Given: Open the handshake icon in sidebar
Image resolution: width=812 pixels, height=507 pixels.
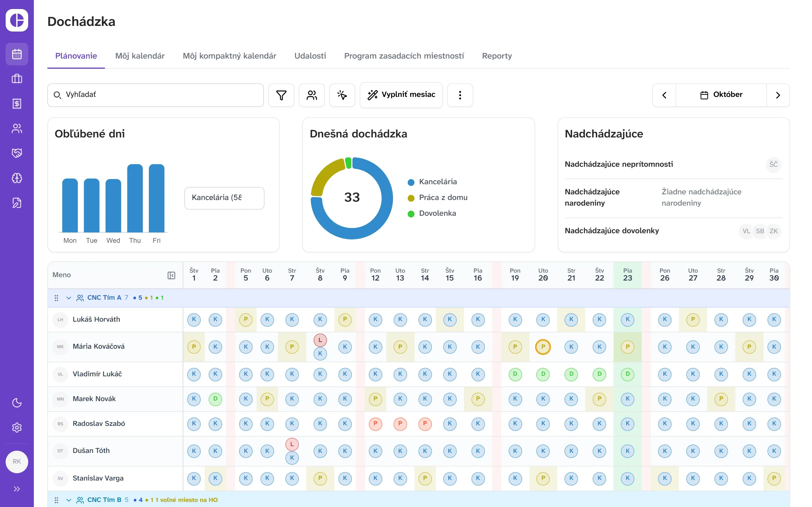Looking at the screenshot, I should (17, 153).
